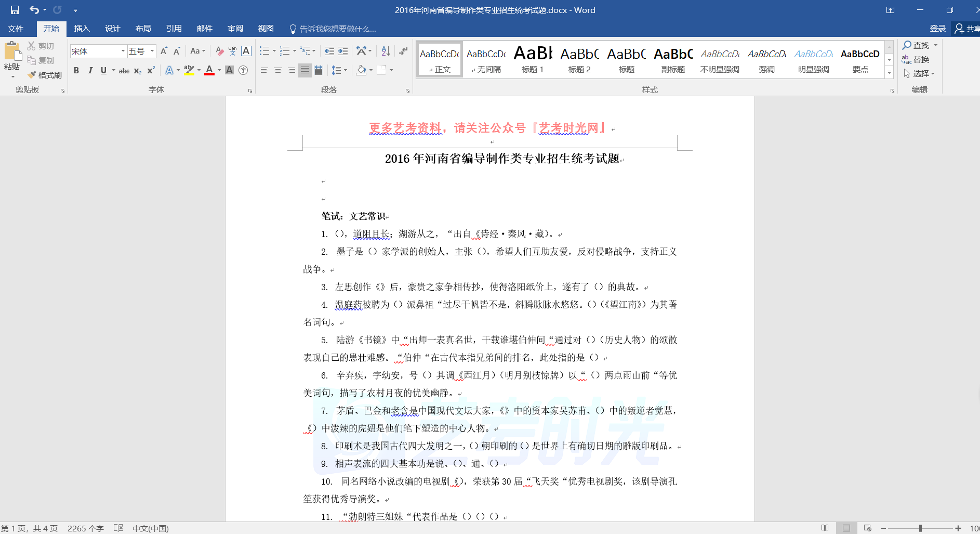The image size is (980, 534).
Task: Click the 登录 (Sign in) button
Action: pos(937,29)
